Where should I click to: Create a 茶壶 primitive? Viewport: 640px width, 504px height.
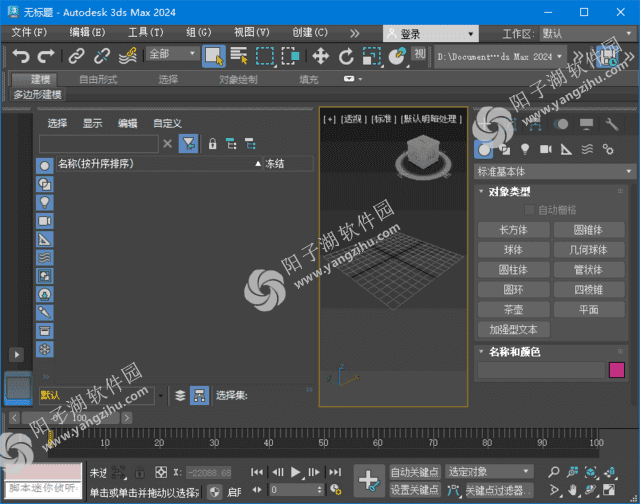[x=513, y=310]
